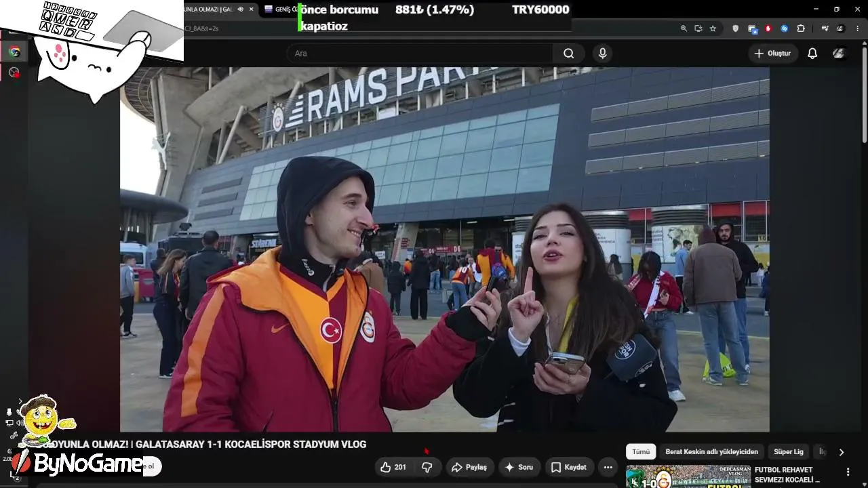
Task: Click the display monitor icon in left tray
Action: (x=9, y=424)
